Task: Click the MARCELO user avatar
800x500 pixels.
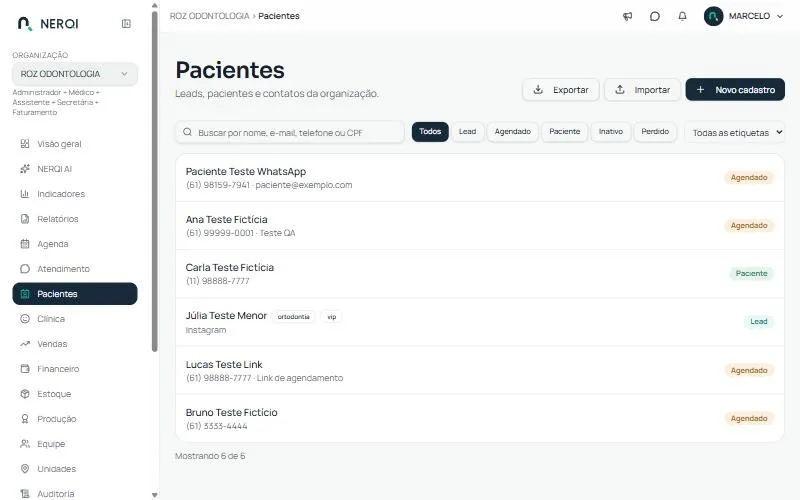Action: (x=713, y=16)
